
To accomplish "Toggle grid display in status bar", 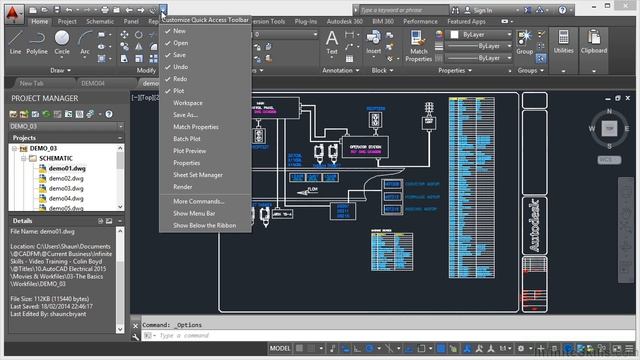I will pos(299,349).
